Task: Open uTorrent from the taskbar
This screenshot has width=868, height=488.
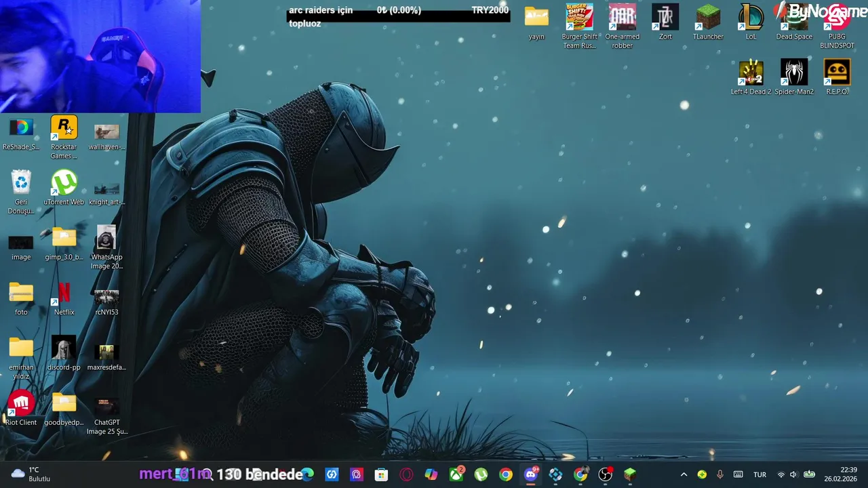Action: pos(481,474)
